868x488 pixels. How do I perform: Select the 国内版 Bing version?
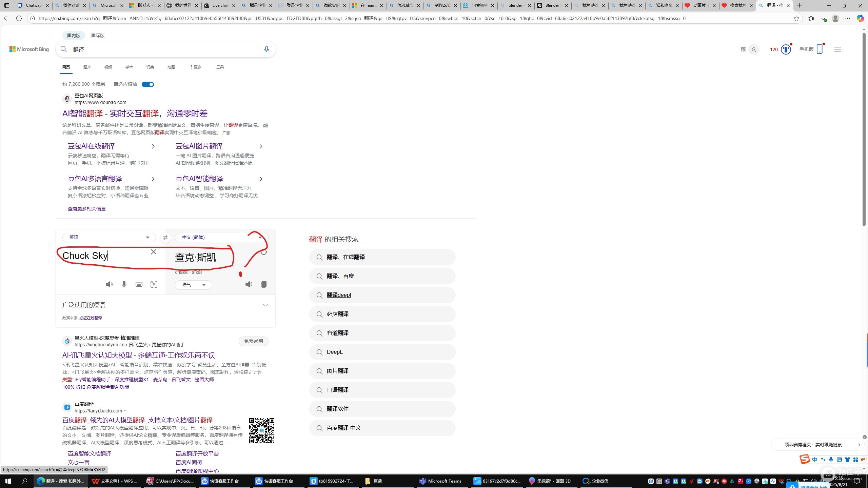coord(74,36)
